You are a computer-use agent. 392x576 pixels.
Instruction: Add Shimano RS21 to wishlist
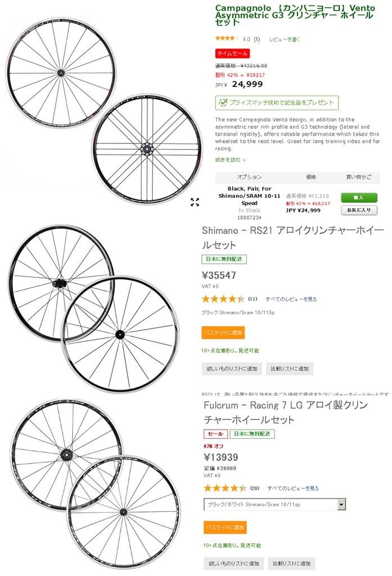coord(231,369)
